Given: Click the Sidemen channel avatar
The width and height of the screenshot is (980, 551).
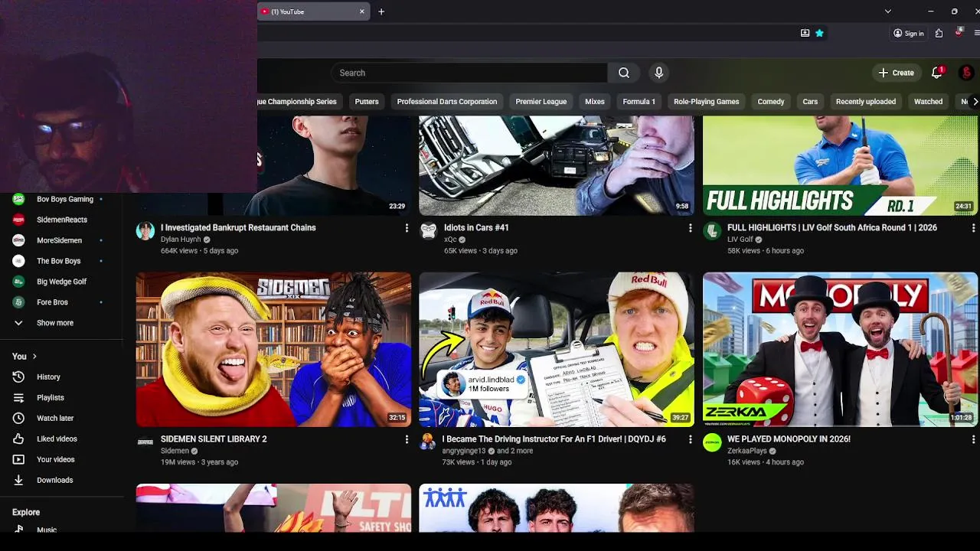Looking at the screenshot, I should (x=145, y=442).
